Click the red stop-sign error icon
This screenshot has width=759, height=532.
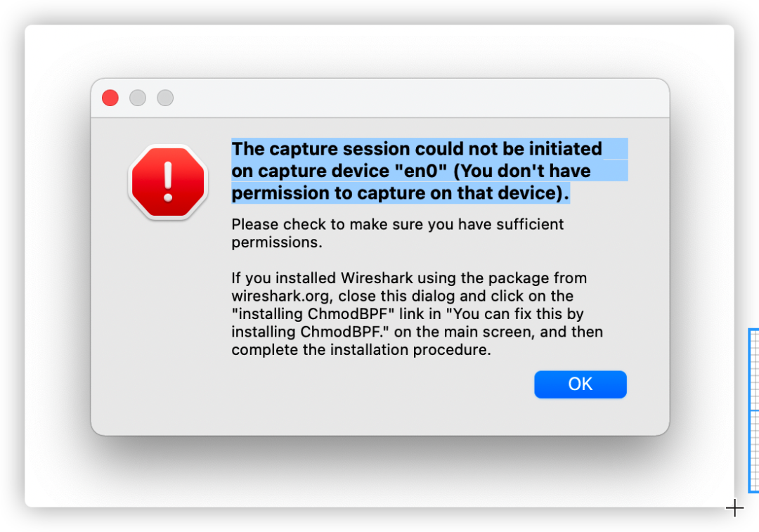tap(168, 182)
